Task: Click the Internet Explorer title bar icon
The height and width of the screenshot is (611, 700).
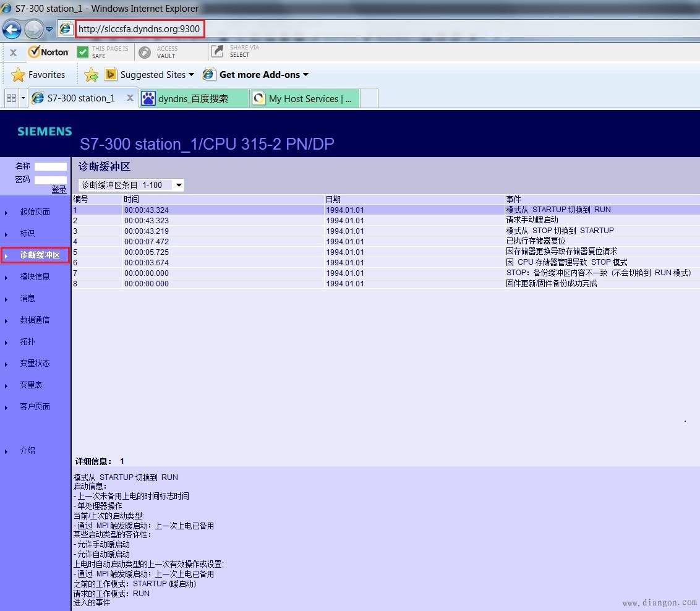Action: click(6, 8)
